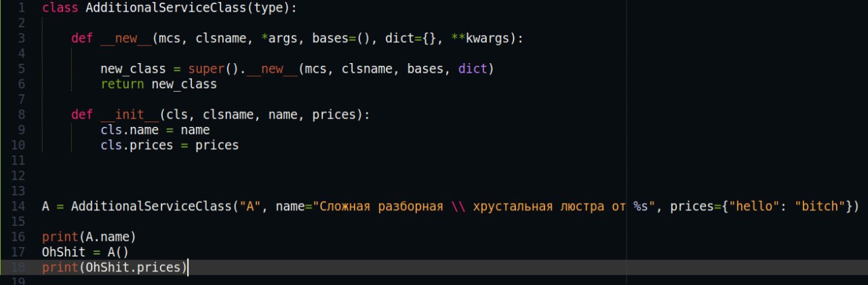Click 'new_class =' assignment on line 5
This screenshot has width=868, height=285.
pyautogui.click(x=140, y=69)
